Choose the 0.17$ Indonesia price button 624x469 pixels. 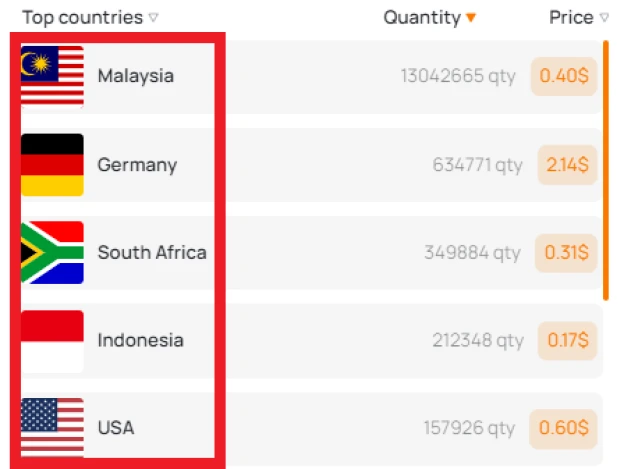pyautogui.click(x=567, y=341)
